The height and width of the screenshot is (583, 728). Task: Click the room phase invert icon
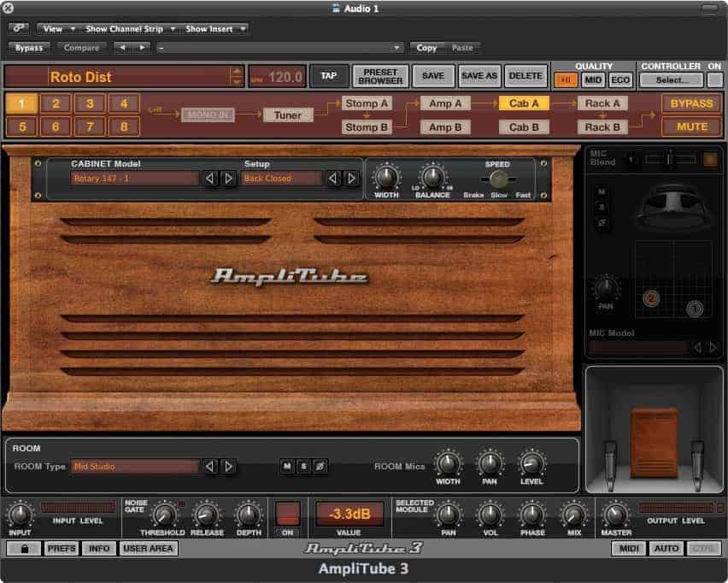320,466
